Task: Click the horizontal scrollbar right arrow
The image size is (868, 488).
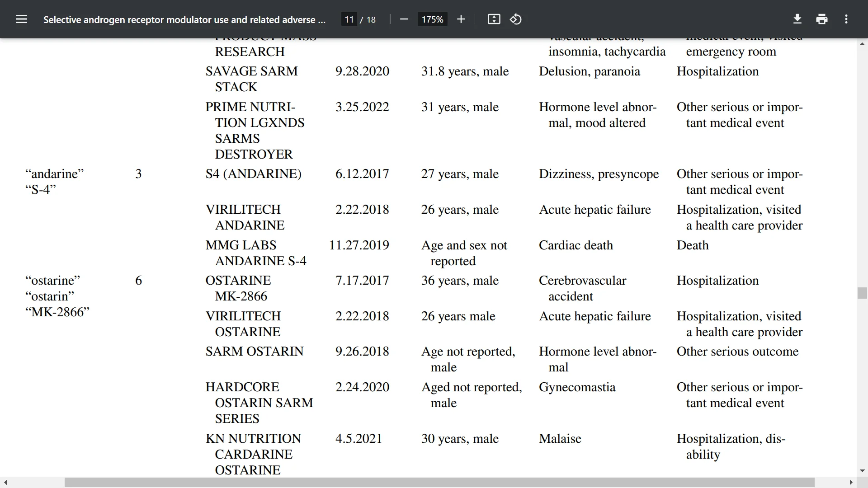Action: click(x=851, y=483)
